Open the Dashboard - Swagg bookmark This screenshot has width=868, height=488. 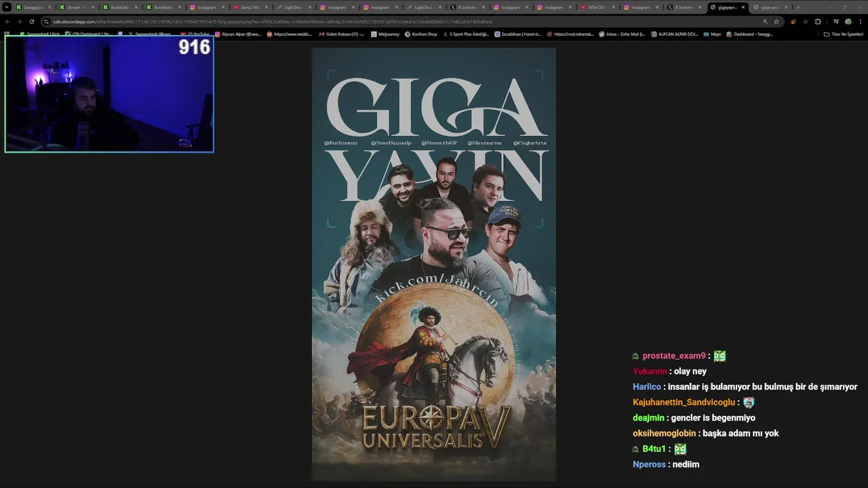(x=749, y=34)
